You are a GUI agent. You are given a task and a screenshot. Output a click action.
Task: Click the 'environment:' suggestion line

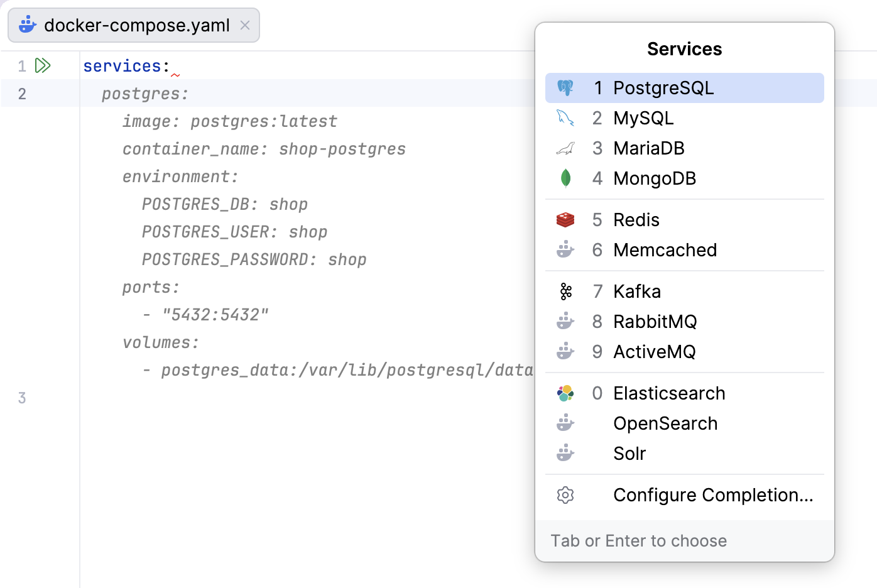[x=180, y=177]
